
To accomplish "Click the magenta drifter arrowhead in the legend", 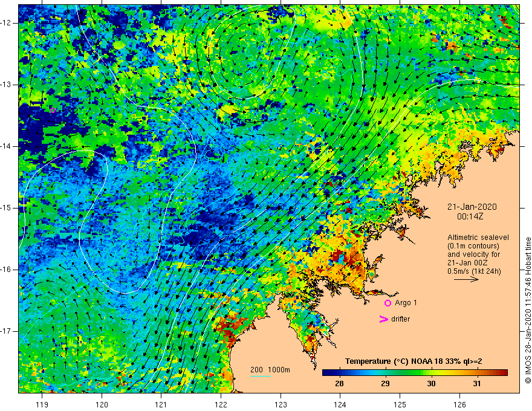I will point(383,319).
